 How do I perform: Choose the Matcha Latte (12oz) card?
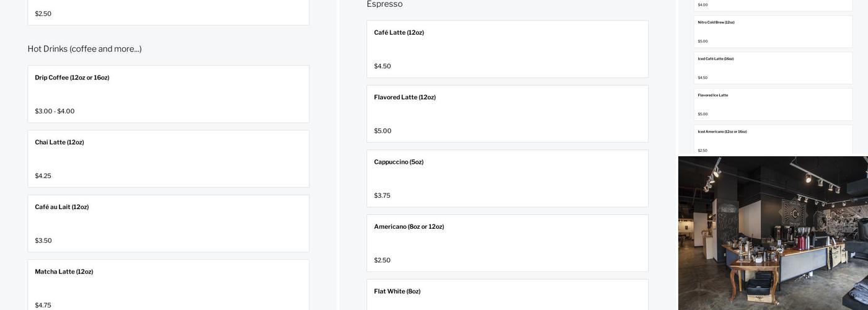[168, 285]
